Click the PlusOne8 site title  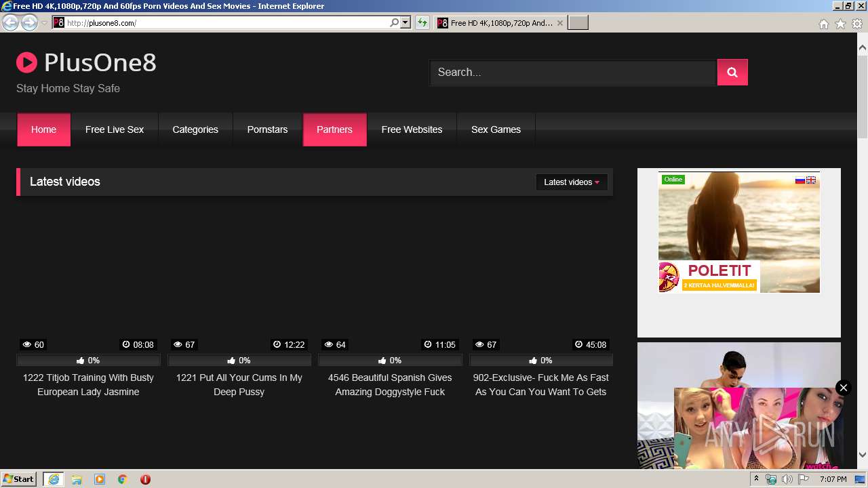[x=100, y=63]
